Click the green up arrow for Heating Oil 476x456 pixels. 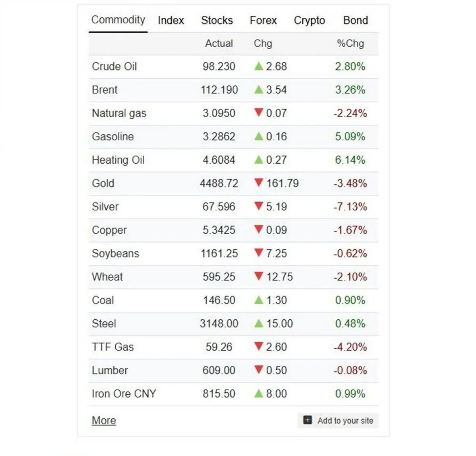259,160
